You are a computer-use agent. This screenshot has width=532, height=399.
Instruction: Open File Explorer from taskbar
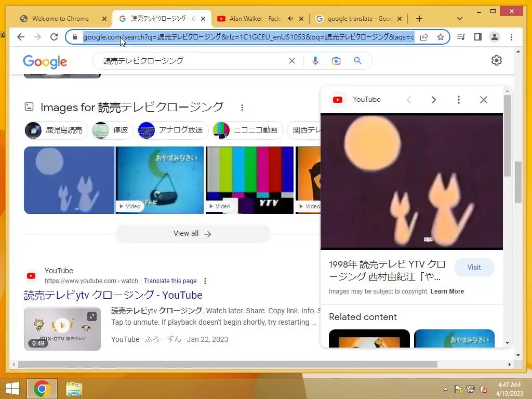click(x=74, y=389)
